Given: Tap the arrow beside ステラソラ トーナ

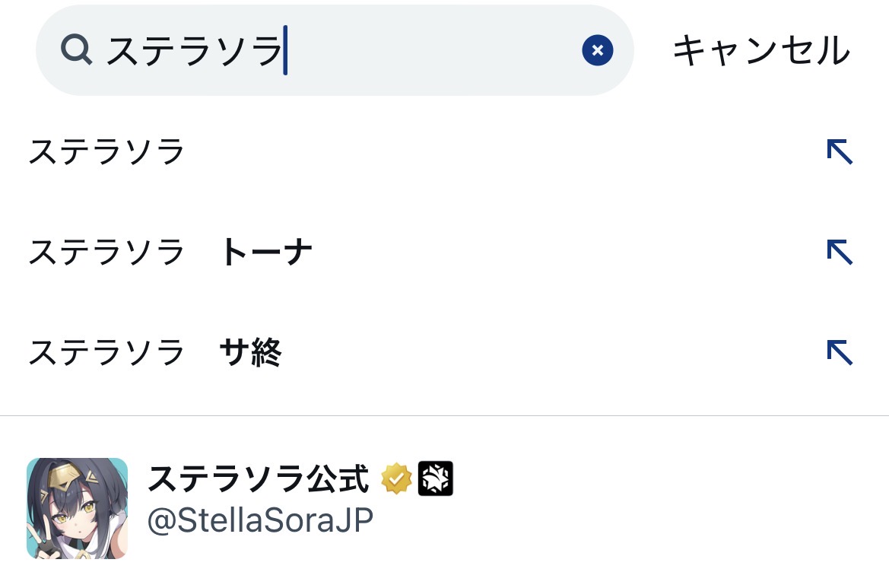Looking at the screenshot, I should (x=840, y=252).
